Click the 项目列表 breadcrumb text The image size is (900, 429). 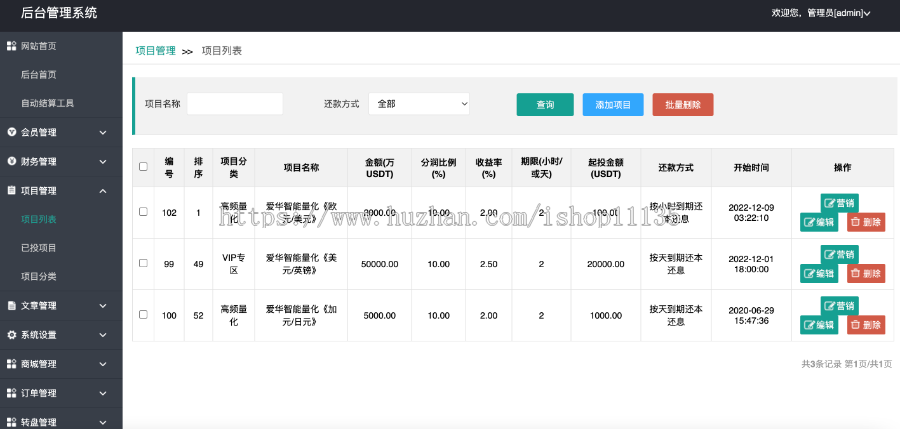point(222,51)
